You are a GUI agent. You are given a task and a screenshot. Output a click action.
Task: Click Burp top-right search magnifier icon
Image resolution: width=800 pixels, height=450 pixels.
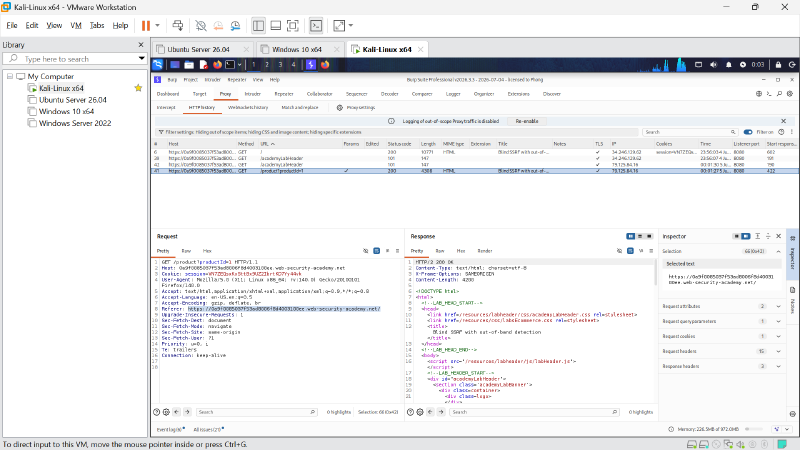click(780, 94)
